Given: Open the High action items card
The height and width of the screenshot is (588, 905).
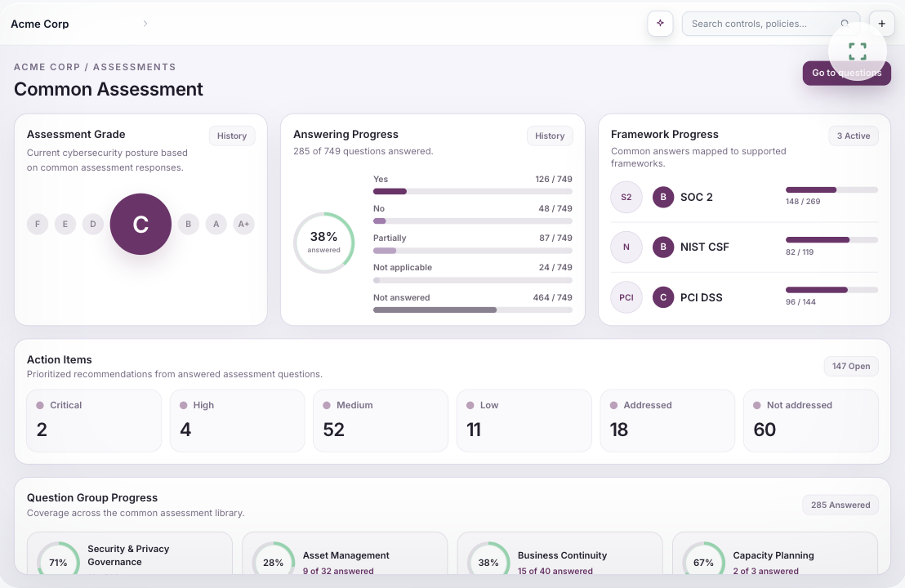Looking at the screenshot, I should 237,421.
